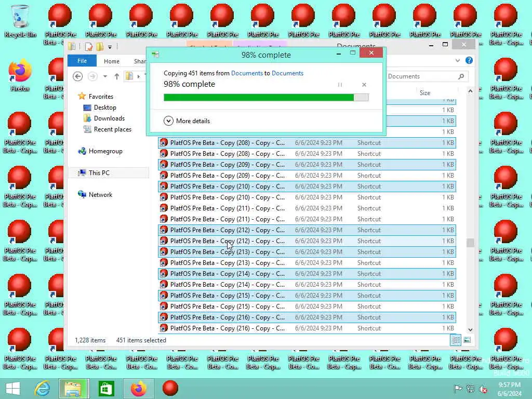Launch Internet Explorer from the taskbar

[43, 389]
